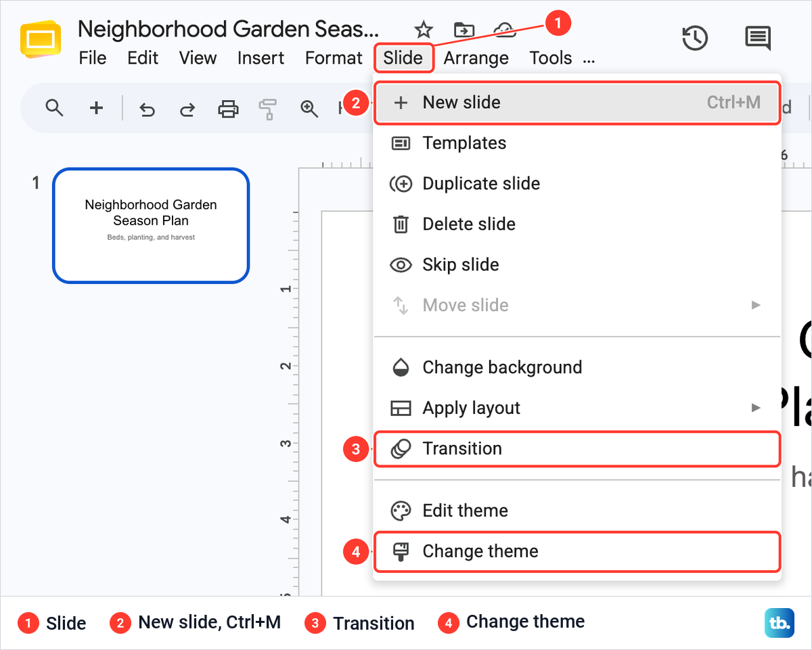The width and height of the screenshot is (812, 650).
Task: Print the presentation
Action: [228, 108]
